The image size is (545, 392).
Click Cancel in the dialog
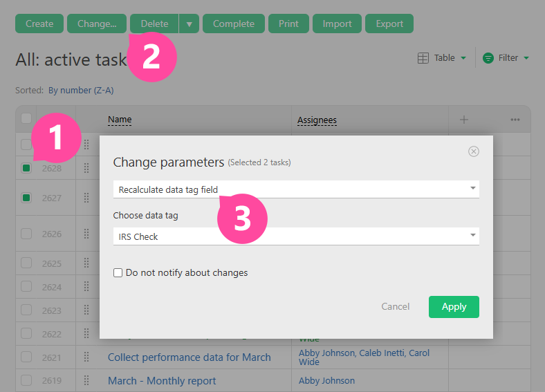coord(396,307)
